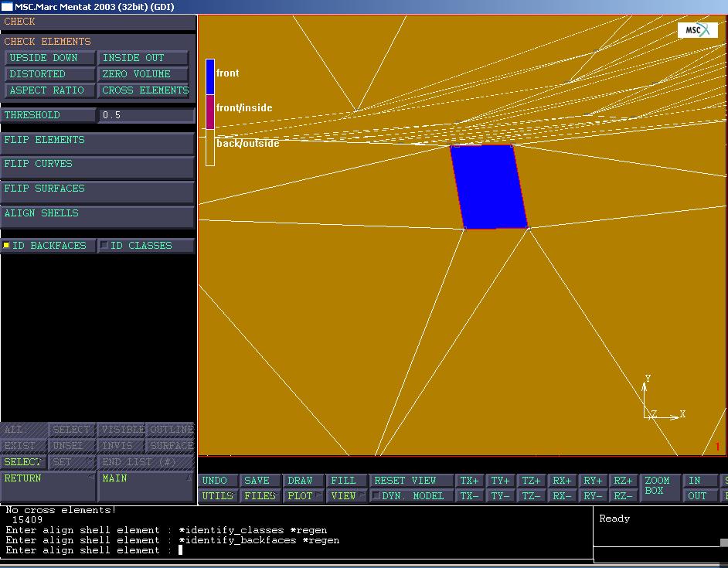Click FILL to fit the view
Screen dimensions: 728x568
click(x=347, y=480)
